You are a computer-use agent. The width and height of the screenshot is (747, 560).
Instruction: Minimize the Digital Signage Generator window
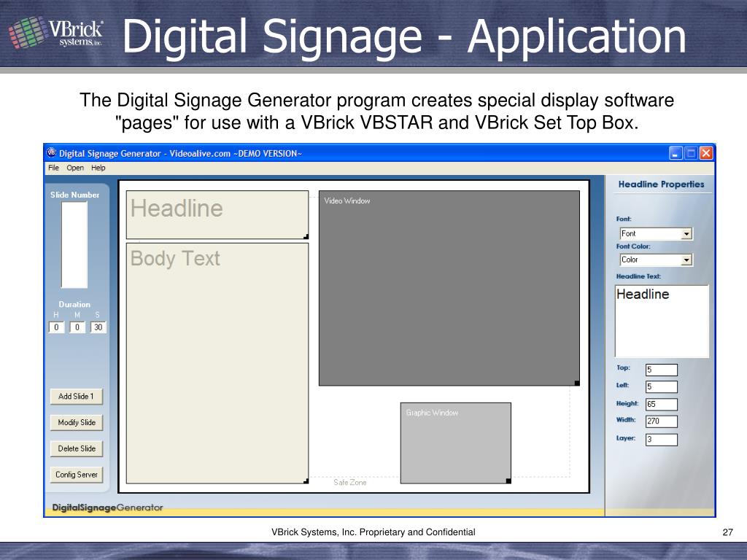pyautogui.click(x=676, y=153)
